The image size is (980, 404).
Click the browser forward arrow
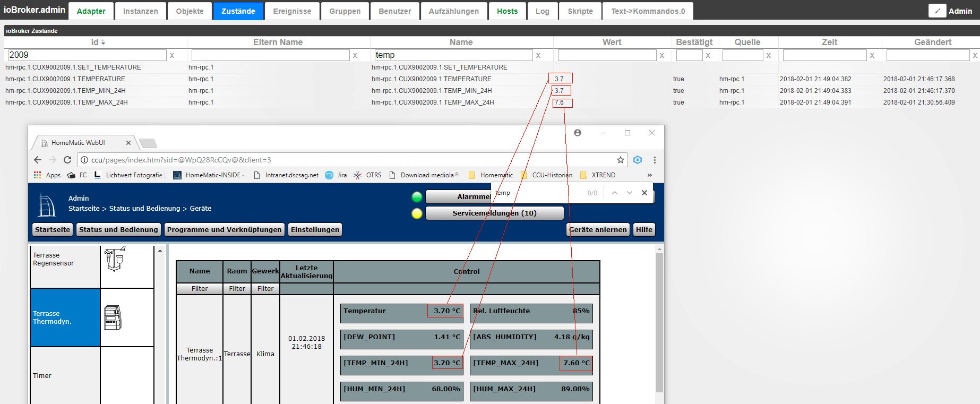point(52,160)
